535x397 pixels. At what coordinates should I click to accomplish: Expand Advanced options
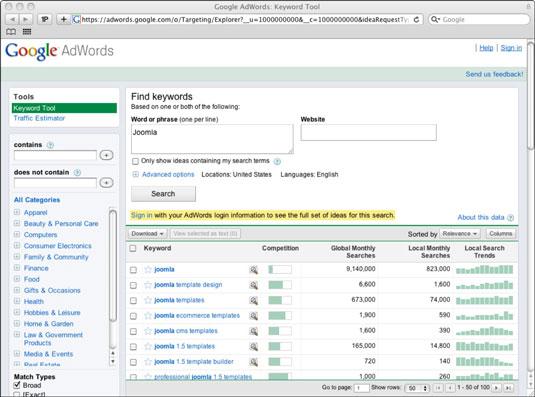168,175
